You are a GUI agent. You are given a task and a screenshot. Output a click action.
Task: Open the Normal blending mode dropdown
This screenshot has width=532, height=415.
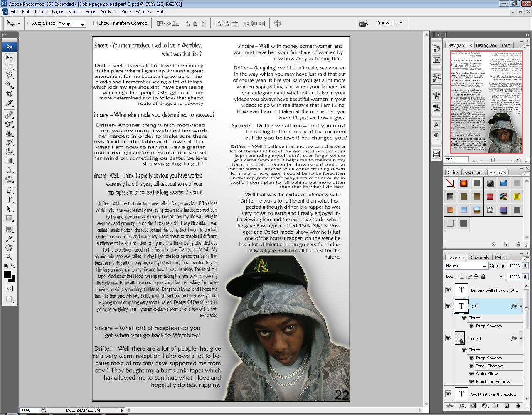click(465, 266)
